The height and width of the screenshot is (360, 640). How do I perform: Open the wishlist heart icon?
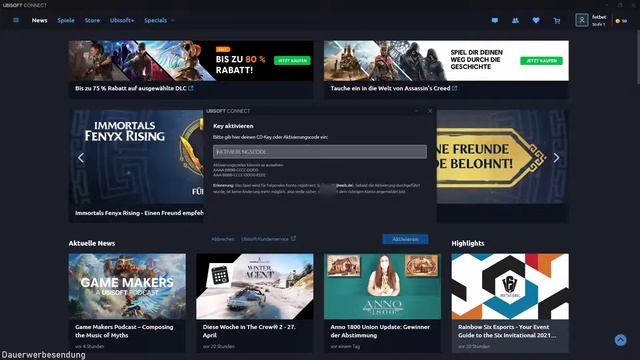(x=536, y=20)
